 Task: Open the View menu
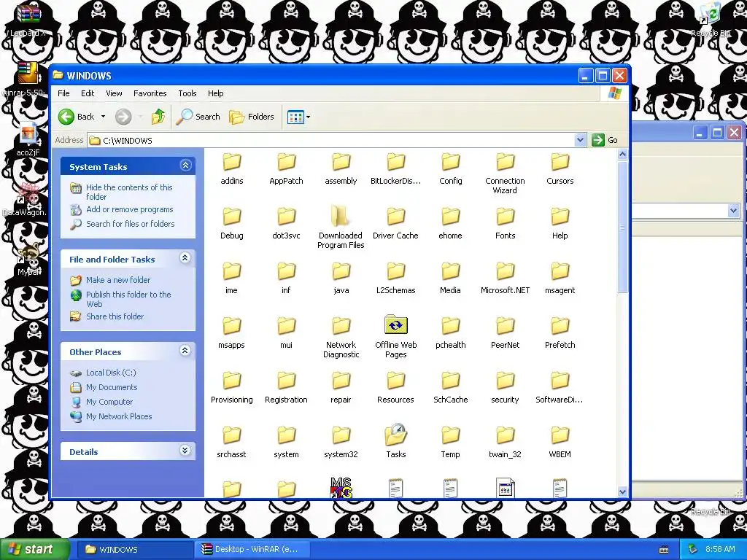click(x=114, y=93)
